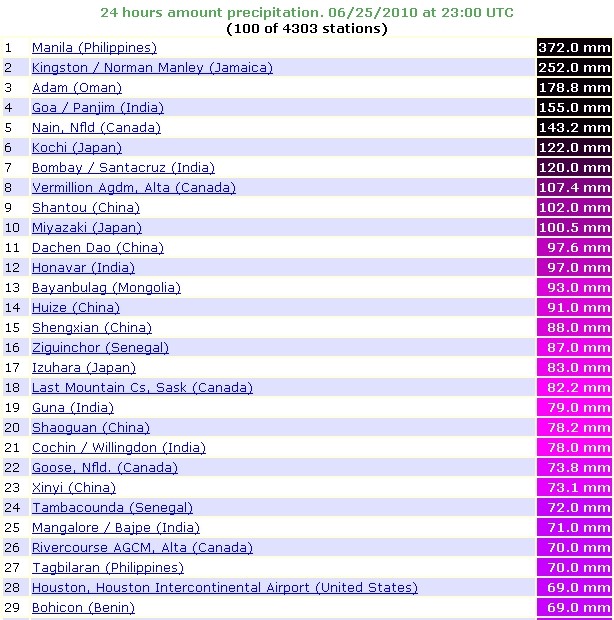Click the 102.0 mm precipitation value
The width and height of the screenshot is (614, 620).
click(x=574, y=208)
